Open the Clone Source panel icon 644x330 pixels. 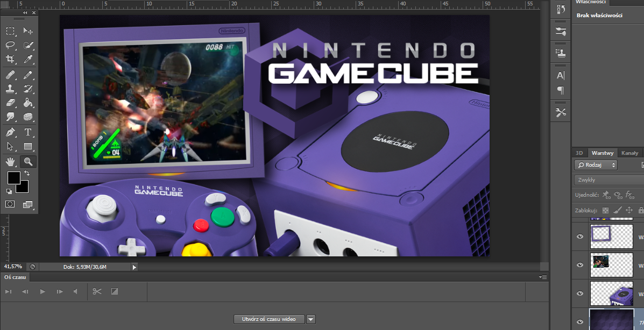click(x=561, y=53)
